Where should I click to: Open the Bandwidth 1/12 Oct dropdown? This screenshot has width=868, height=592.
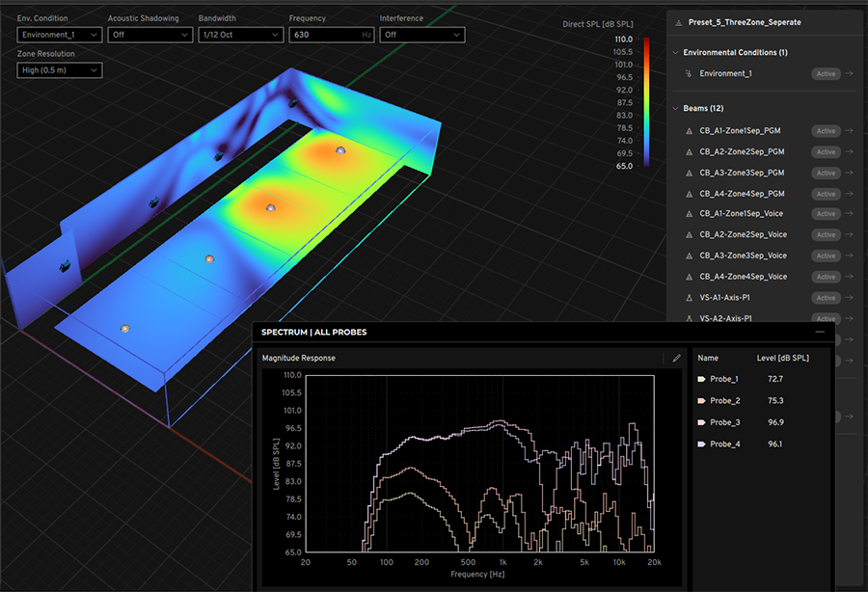(x=239, y=35)
